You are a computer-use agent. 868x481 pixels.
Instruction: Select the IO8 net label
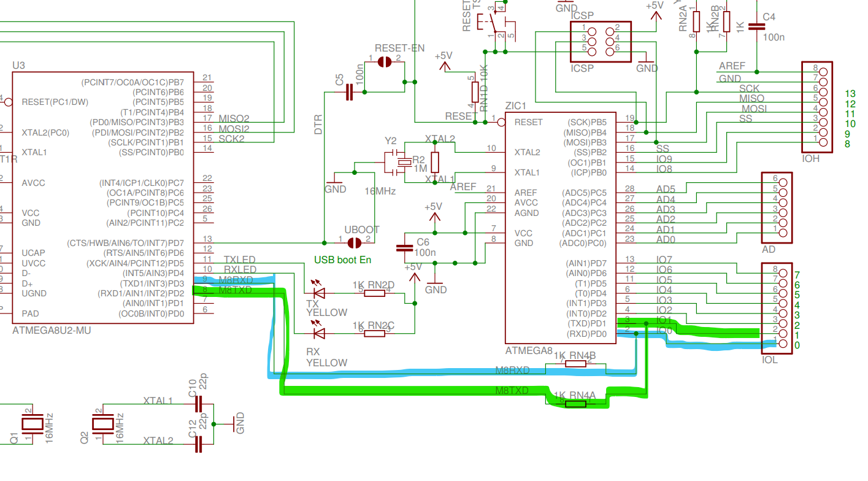[x=664, y=169]
